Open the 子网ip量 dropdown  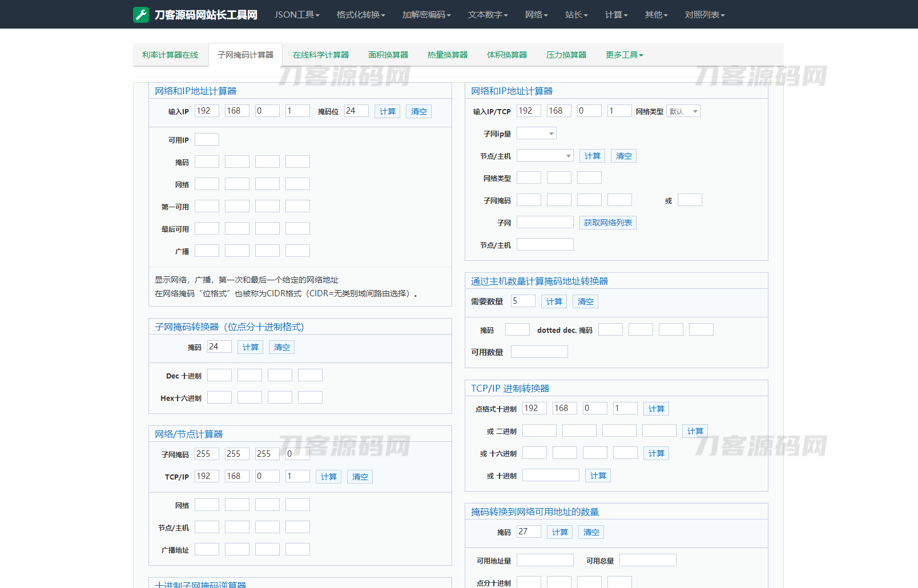[x=536, y=134]
